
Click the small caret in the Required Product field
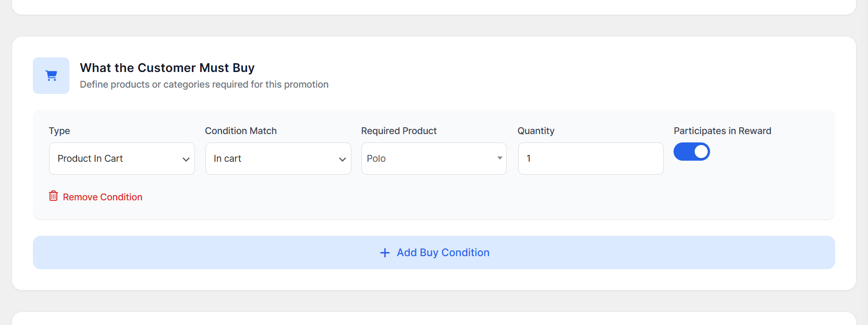[499, 158]
